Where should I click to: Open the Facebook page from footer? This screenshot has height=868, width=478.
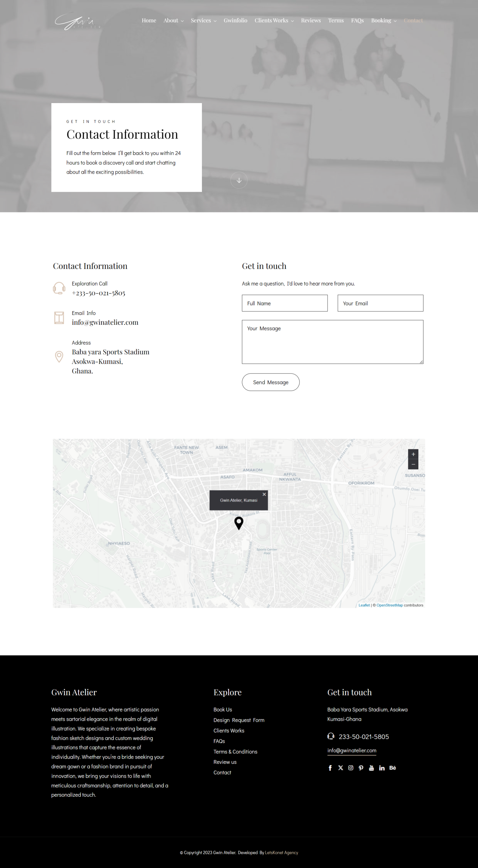tap(330, 768)
